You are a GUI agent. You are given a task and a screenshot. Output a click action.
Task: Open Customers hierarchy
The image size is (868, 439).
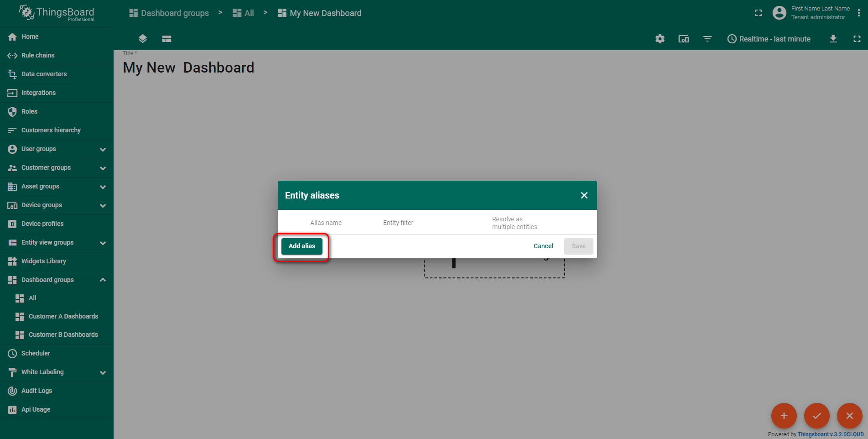coord(57,130)
